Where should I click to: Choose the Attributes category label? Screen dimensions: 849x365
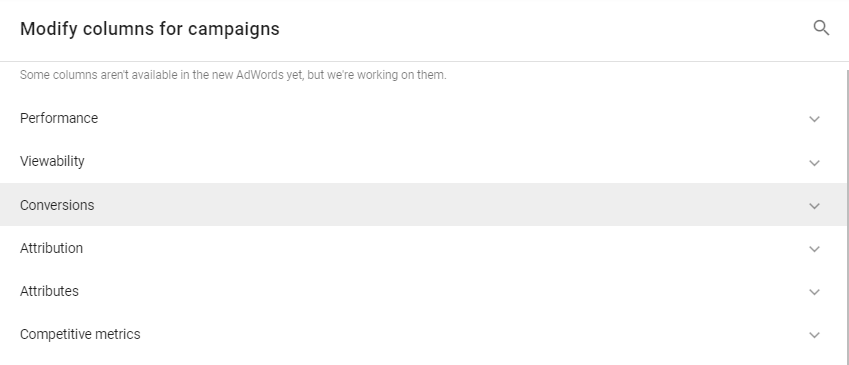click(49, 291)
